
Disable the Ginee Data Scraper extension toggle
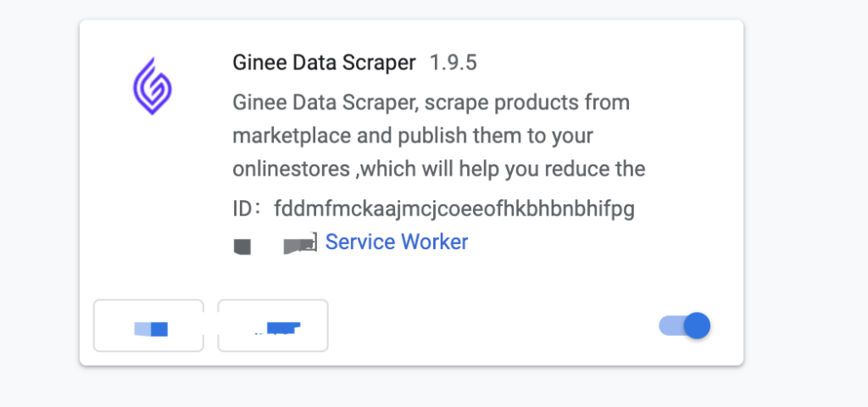pyautogui.click(x=685, y=326)
